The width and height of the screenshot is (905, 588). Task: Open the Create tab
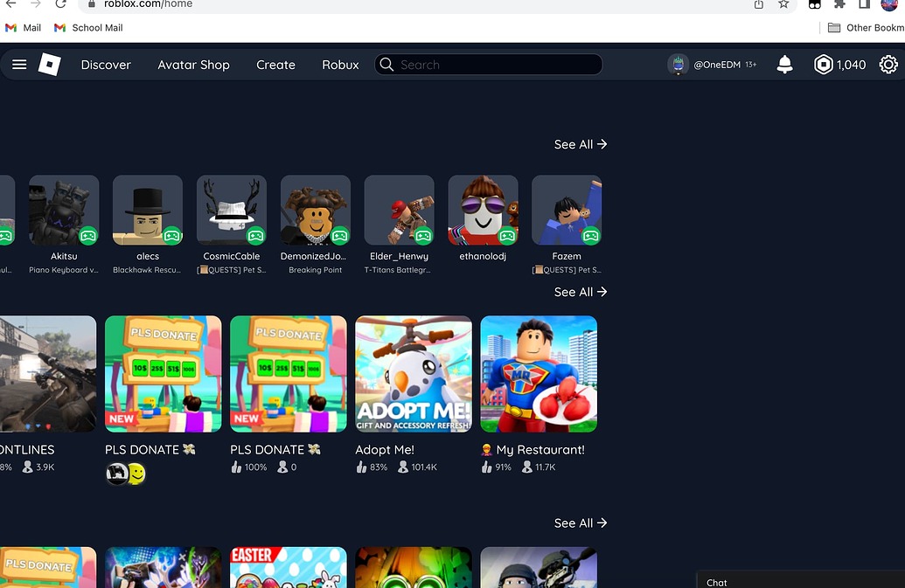275,64
